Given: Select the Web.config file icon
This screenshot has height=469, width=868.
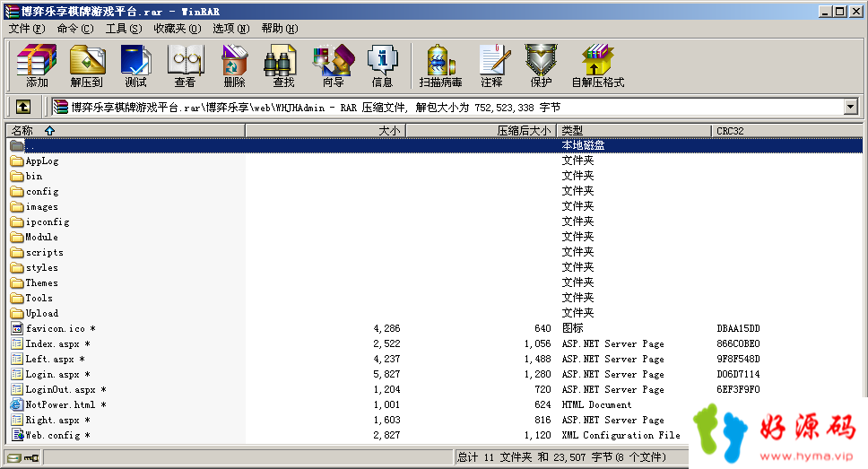Looking at the screenshot, I should point(17,435).
